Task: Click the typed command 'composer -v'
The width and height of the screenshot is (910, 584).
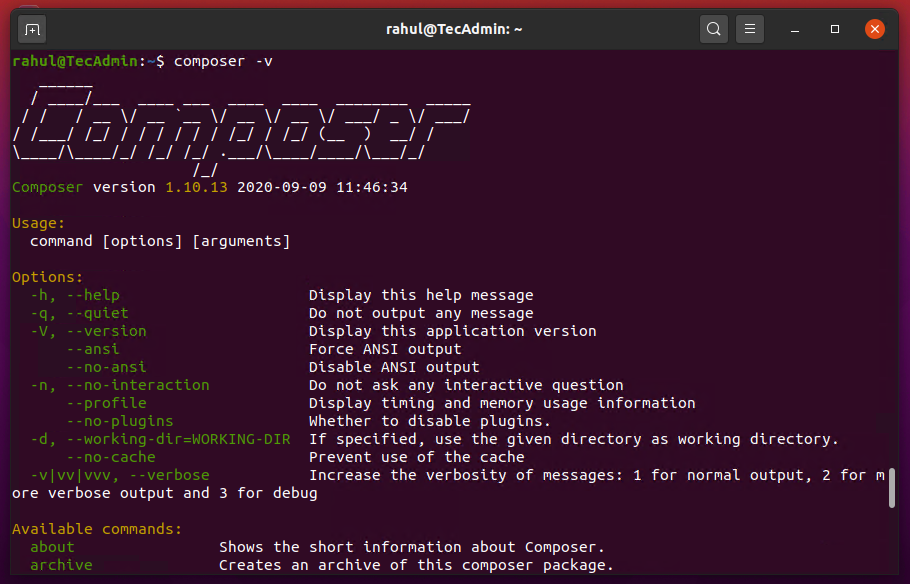Action: click(x=223, y=62)
